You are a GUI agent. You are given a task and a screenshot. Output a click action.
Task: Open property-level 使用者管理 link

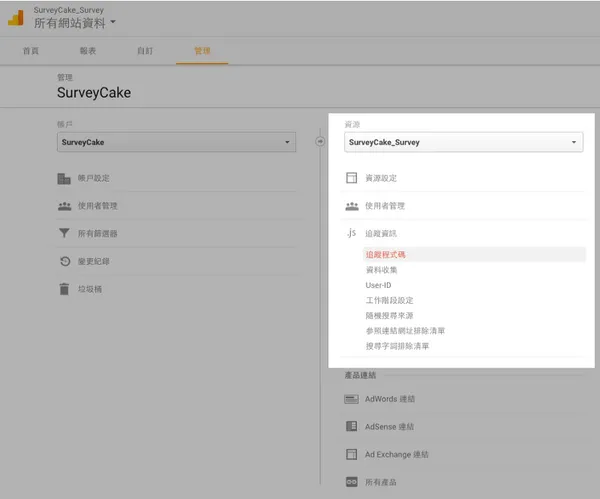385,206
